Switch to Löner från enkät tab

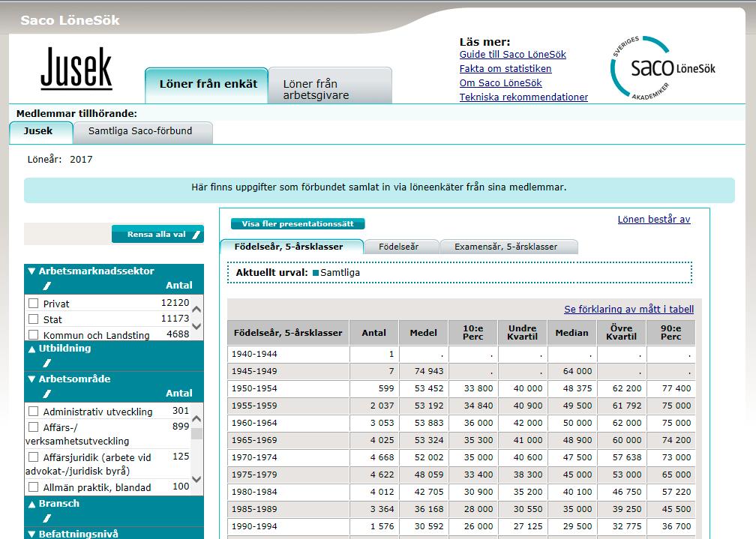click(206, 85)
